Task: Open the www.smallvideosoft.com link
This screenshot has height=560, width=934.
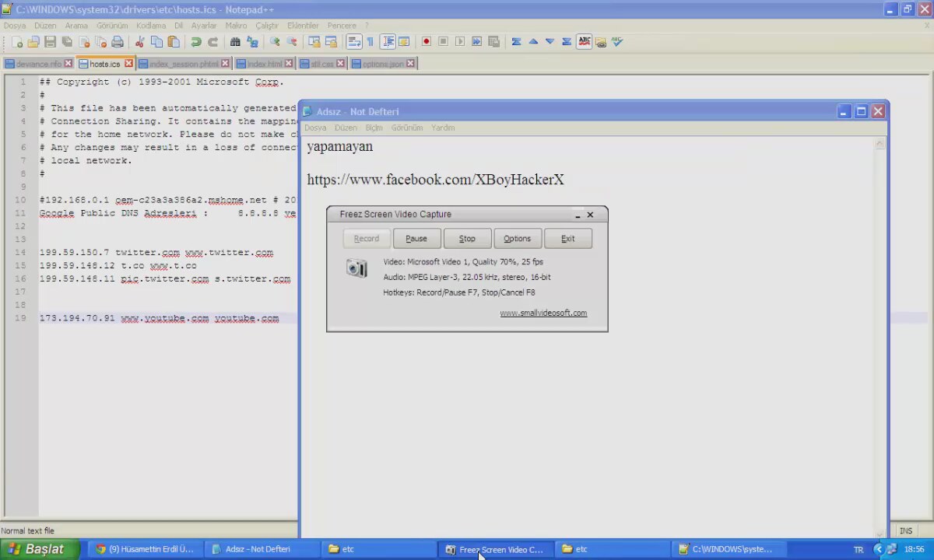Action: (x=543, y=313)
